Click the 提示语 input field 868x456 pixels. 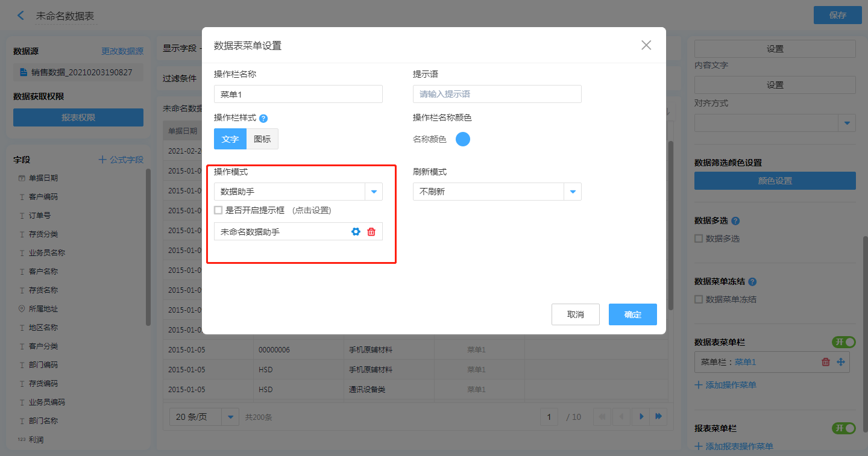coord(497,94)
